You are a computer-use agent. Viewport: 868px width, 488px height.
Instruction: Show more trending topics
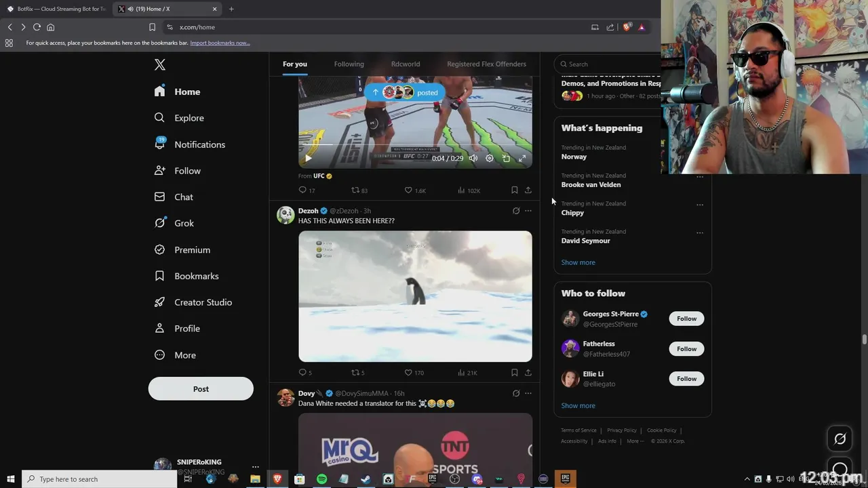click(x=578, y=262)
